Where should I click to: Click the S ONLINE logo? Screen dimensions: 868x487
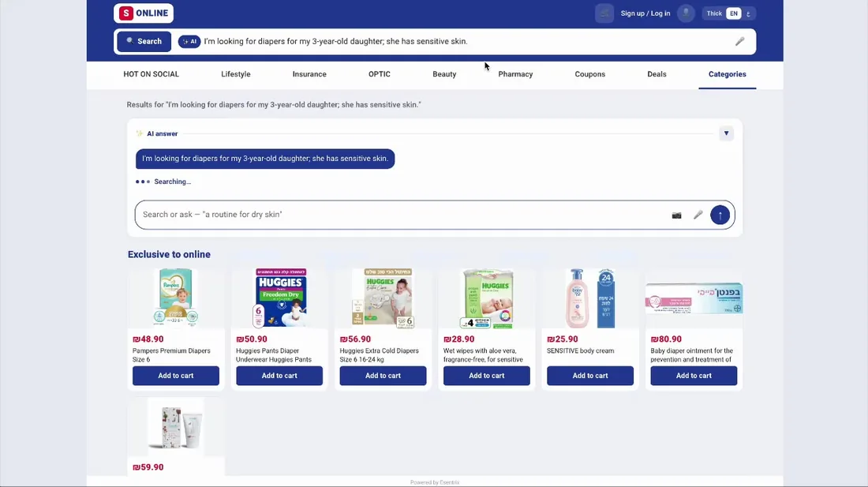click(144, 13)
